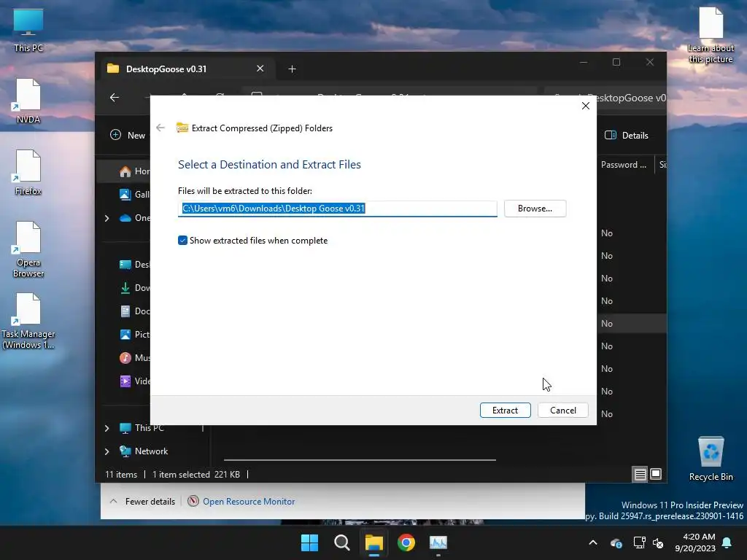
Task: Toggle Show extracted files when complete checkbox
Action: (x=182, y=241)
